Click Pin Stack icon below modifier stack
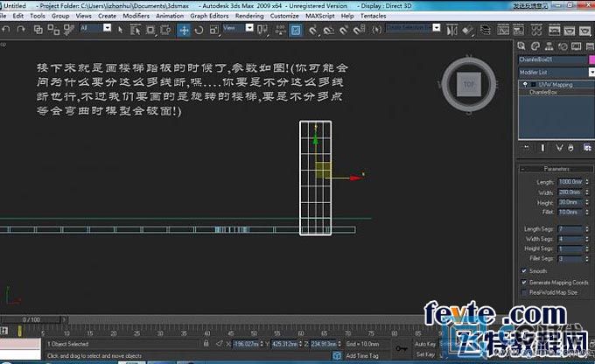This screenshot has width=595, height=364. [x=527, y=148]
